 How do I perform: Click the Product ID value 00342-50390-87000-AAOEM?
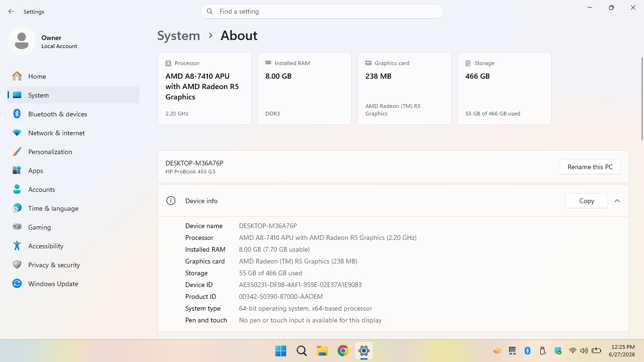[281, 296]
